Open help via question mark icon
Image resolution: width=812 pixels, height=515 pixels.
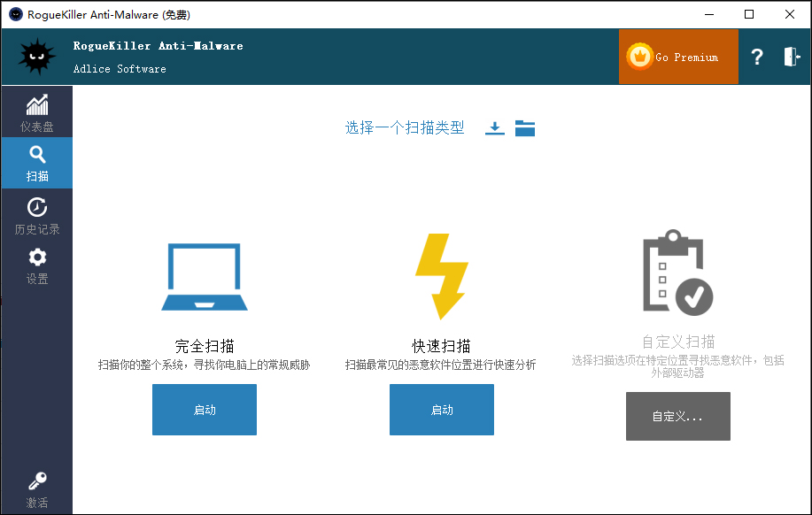click(756, 57)
